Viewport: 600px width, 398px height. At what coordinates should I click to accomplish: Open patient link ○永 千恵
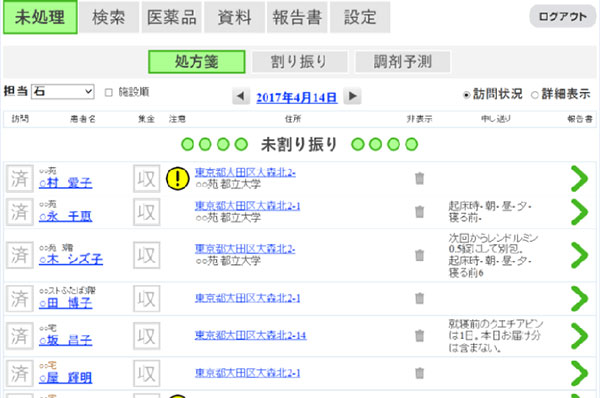click(65, 216)
